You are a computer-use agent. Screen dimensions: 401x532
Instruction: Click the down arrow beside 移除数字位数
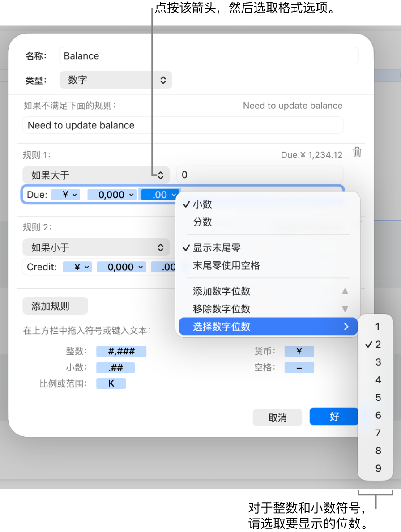[x=345, y=309]
